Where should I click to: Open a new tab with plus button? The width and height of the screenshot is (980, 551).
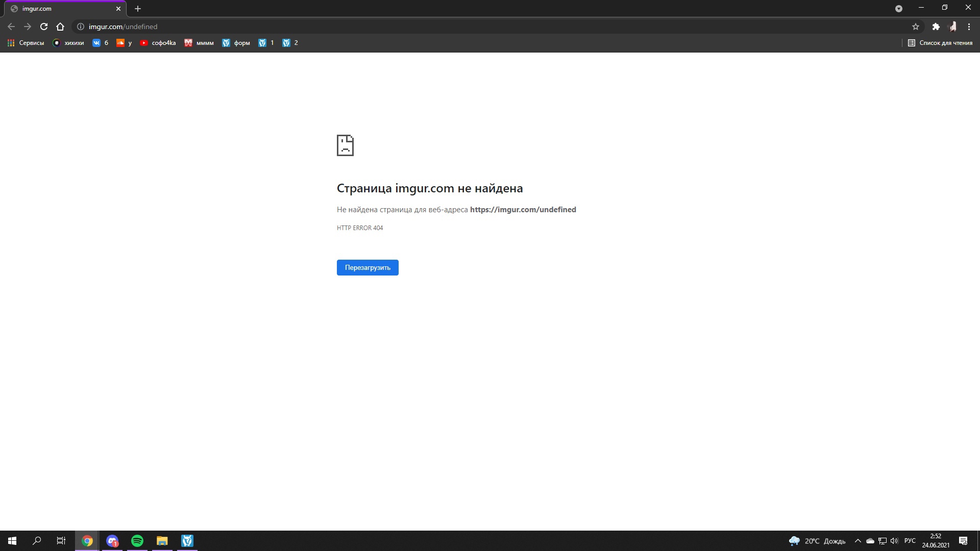[x=138, y=9]
